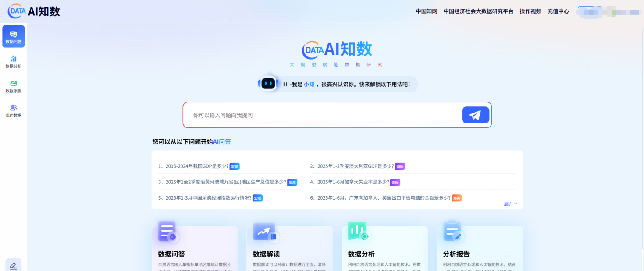This screenshot has width=644, height=271.
Task: Click the paper plane send button
Action: [x=475, y=115]
